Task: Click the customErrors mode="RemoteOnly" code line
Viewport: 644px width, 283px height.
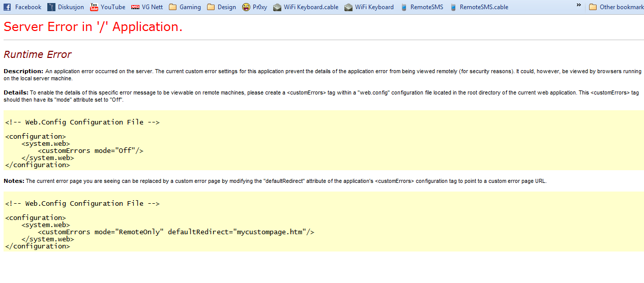Action: coord(176,232)
